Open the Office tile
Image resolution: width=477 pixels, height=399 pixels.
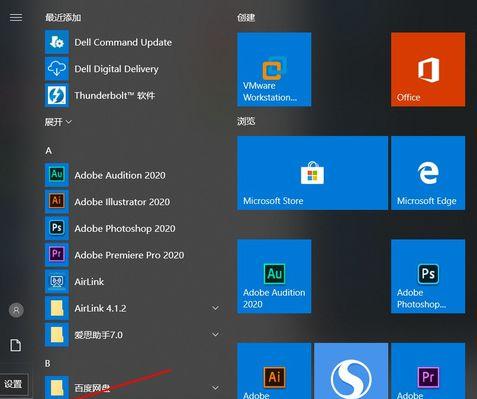click(428, 69)
